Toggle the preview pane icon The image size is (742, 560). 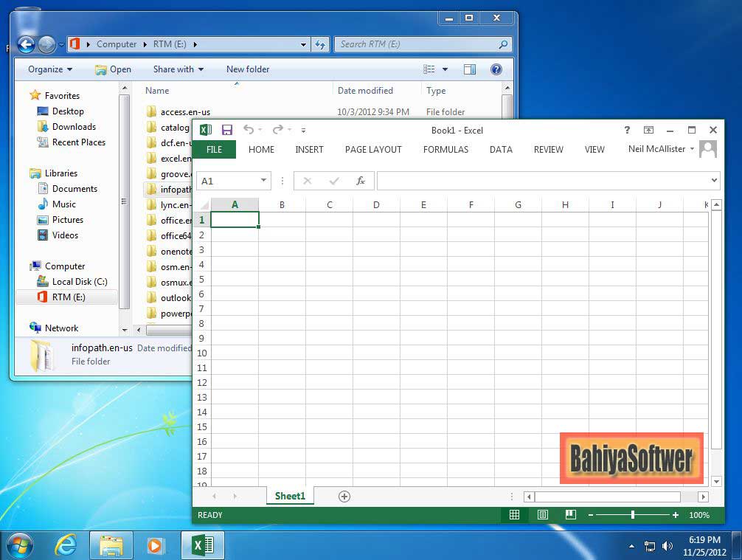coord(469,69)
